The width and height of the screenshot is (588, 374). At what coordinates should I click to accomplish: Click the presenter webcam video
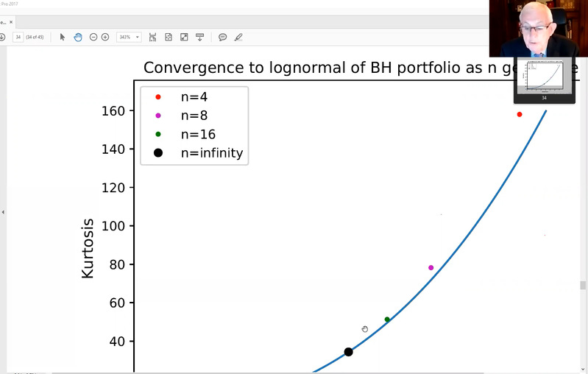click(534, 28)
